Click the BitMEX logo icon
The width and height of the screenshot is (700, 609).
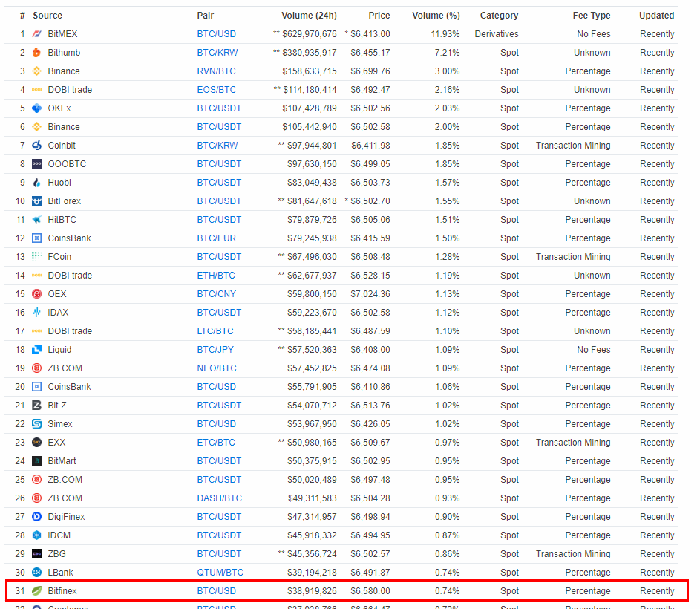pos(37,34)
